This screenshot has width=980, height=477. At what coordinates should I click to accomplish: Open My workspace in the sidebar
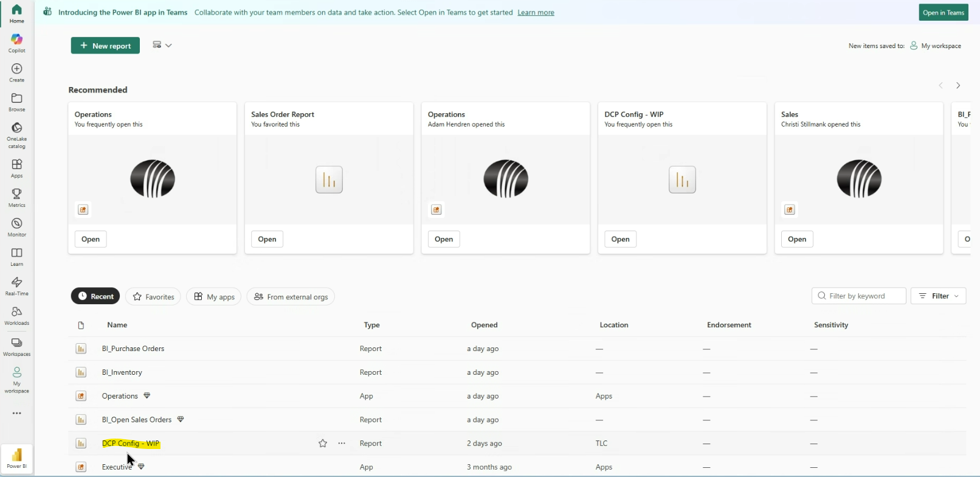tap(17, 380)
